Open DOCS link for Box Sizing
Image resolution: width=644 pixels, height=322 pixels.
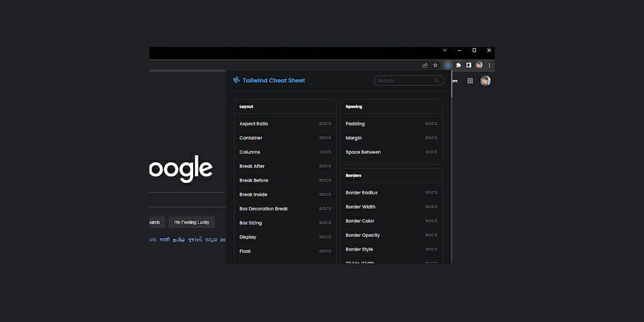[325, 223]
